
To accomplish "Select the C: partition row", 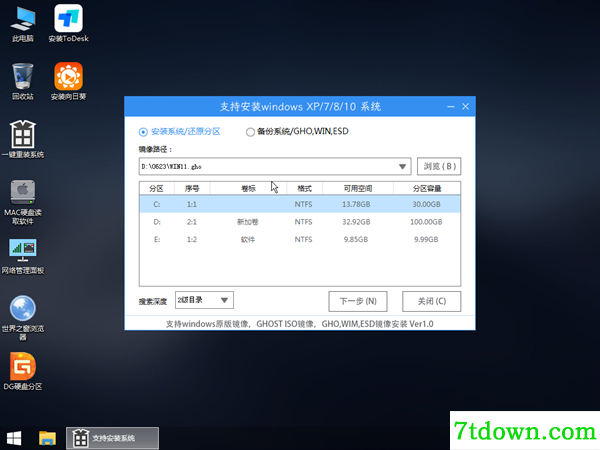I will [300, 204].
